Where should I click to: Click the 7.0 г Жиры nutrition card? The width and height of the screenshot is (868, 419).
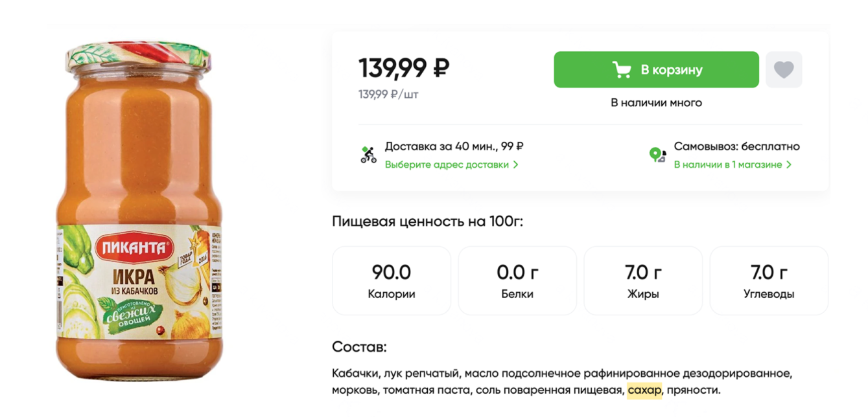tap(642, 280)
